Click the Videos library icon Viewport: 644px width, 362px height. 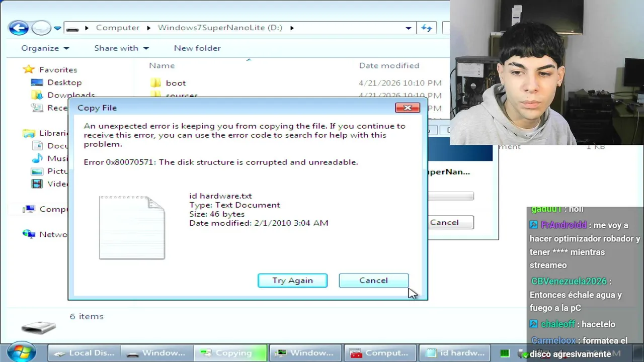pos(37,184)
